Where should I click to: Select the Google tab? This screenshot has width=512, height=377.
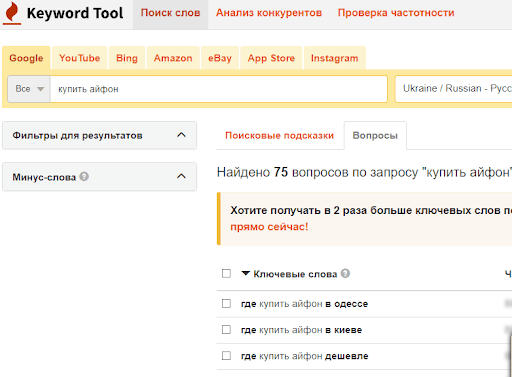(26, 58)
